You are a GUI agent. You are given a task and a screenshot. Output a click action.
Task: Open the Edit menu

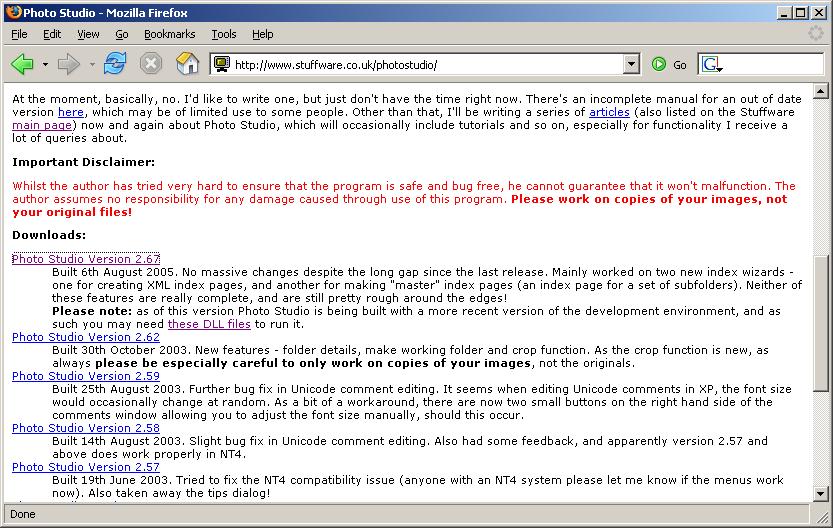tap(52, 34)
